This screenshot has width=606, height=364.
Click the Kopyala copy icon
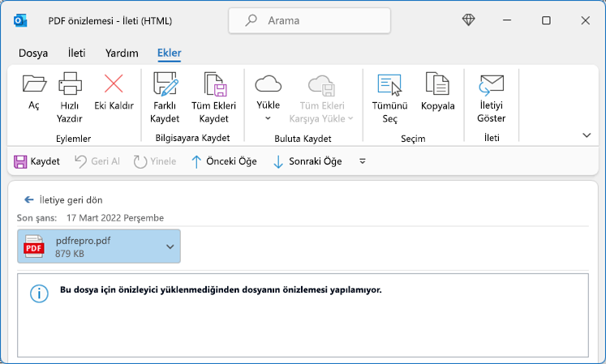(x=437, y=84)
